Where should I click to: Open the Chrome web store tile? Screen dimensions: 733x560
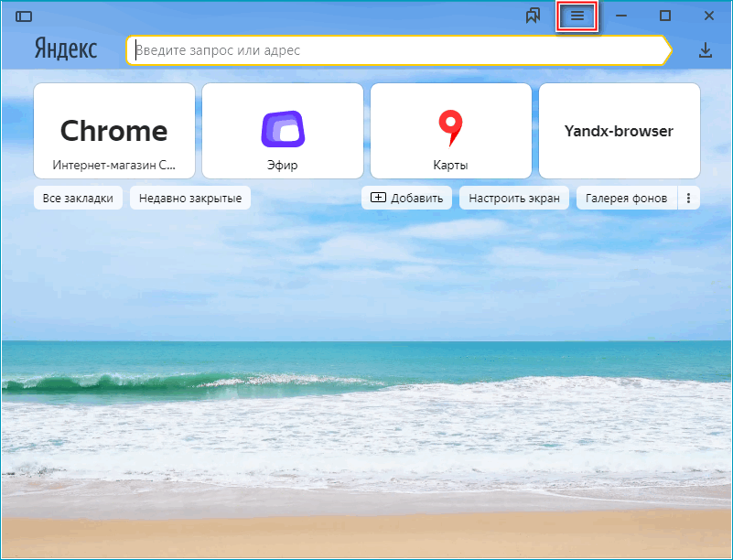[113, 130]
